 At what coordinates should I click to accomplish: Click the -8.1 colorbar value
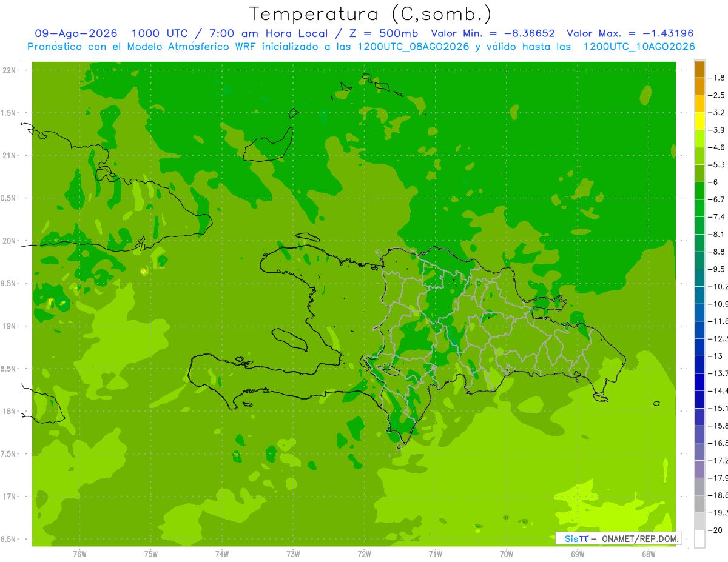tap(717, 235)
